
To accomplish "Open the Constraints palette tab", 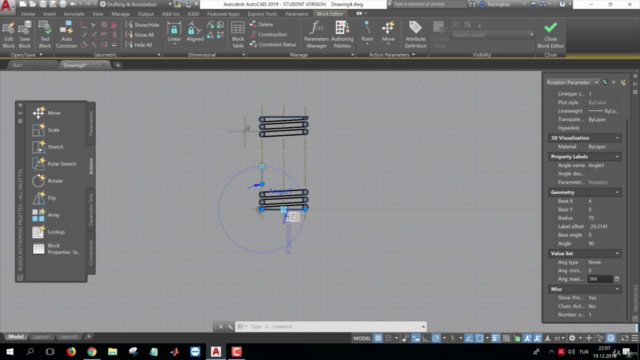I will [91, 253].
